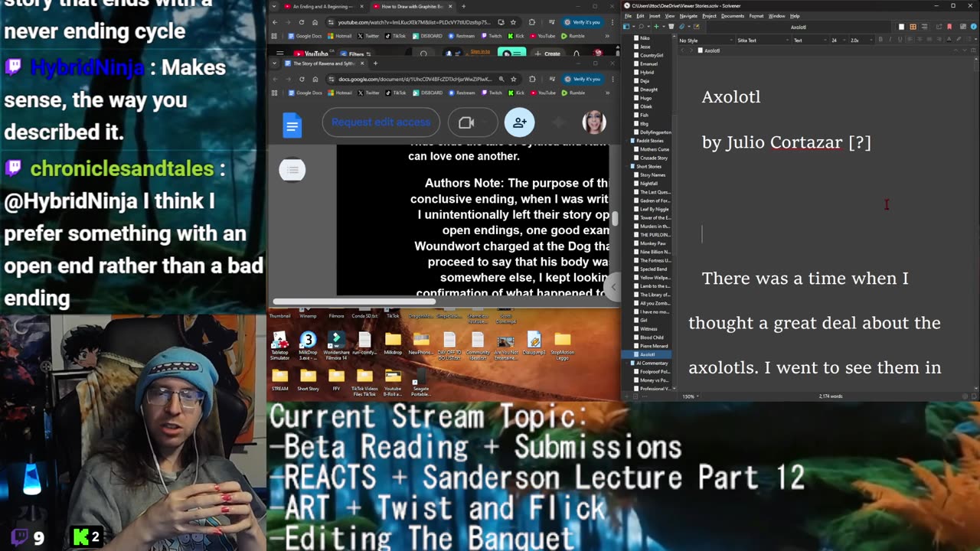Open the Scrivener Format menu
This screenshot has width=980, height=551.
[756, 16]
